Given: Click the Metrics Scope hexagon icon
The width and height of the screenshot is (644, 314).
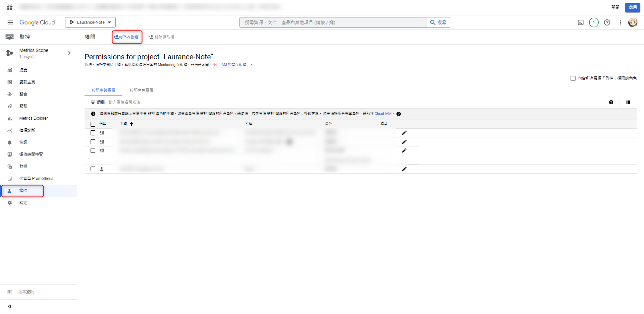Looking at the screenshot, I should click(9, 53).
